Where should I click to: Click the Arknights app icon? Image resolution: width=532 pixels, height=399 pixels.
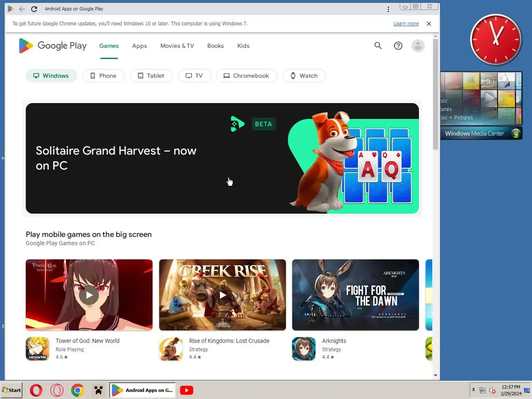[x=304, y=349]
